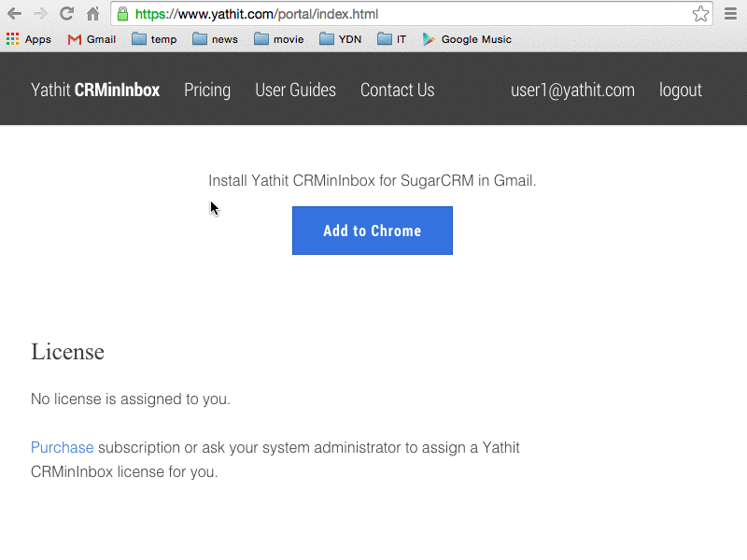Go back with the browser back arrow

(x=14, y=14)
